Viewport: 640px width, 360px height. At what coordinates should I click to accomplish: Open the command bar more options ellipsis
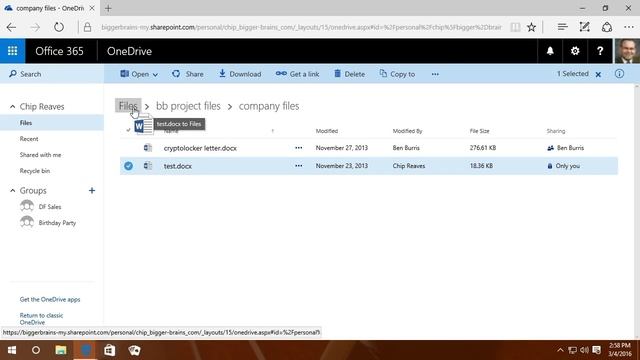[x=435, y=74]
